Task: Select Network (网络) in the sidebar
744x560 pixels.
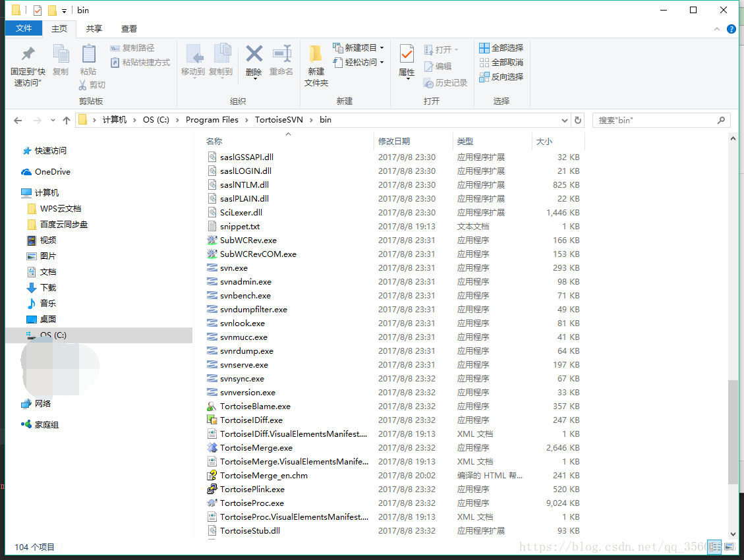Action: click(x=36, y=403)
